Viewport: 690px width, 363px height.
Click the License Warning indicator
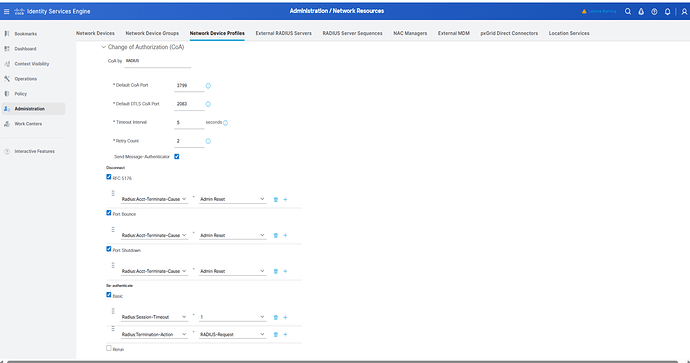tap(599, 11)
